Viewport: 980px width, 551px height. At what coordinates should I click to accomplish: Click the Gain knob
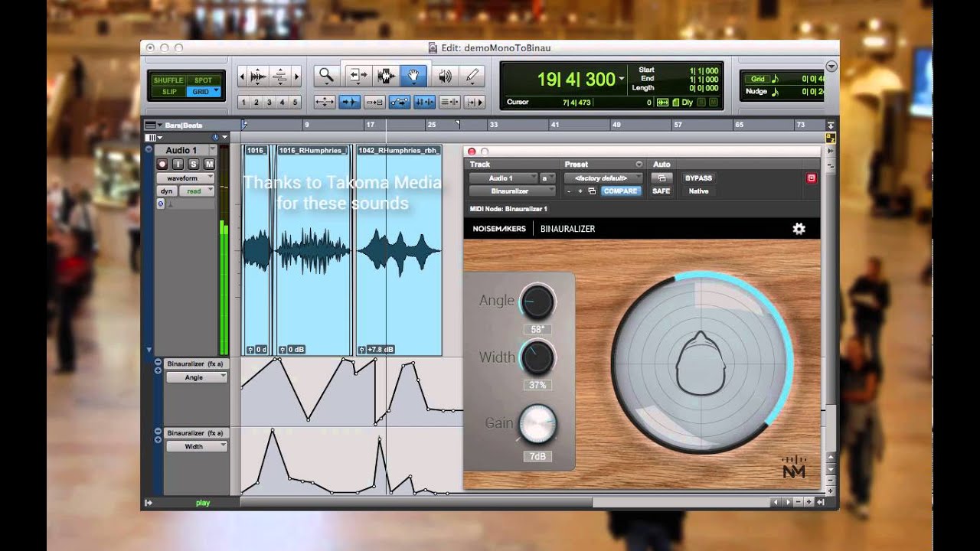point(537,422)
